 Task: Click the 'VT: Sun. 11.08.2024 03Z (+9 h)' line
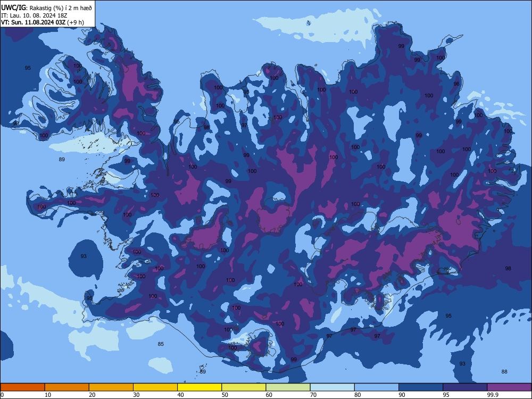43,22
